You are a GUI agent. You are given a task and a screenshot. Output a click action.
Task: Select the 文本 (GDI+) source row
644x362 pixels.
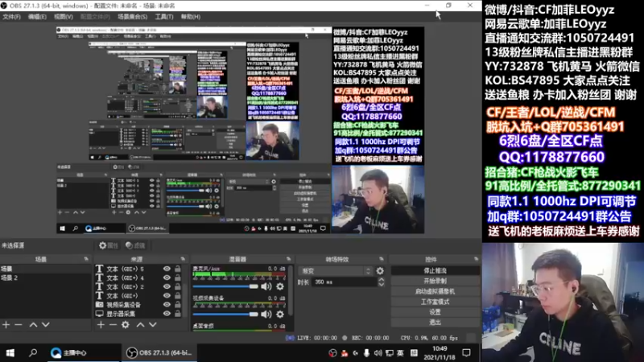pos(139,295)
